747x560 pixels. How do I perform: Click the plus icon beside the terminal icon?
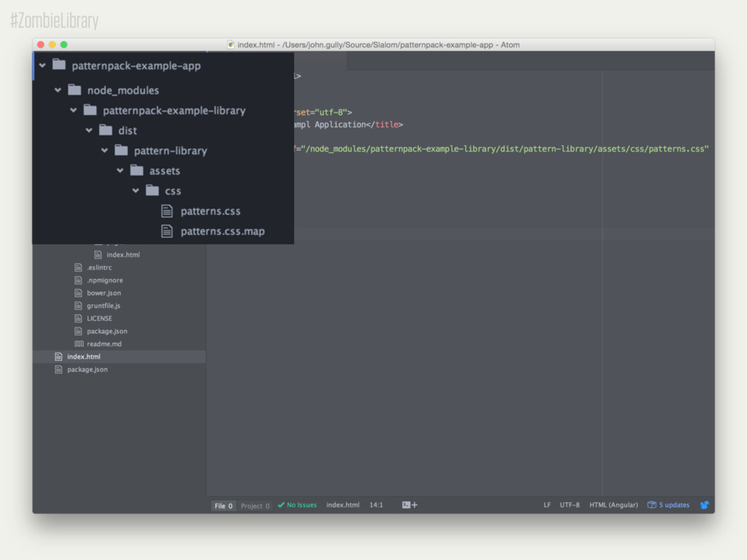(414, 505)
